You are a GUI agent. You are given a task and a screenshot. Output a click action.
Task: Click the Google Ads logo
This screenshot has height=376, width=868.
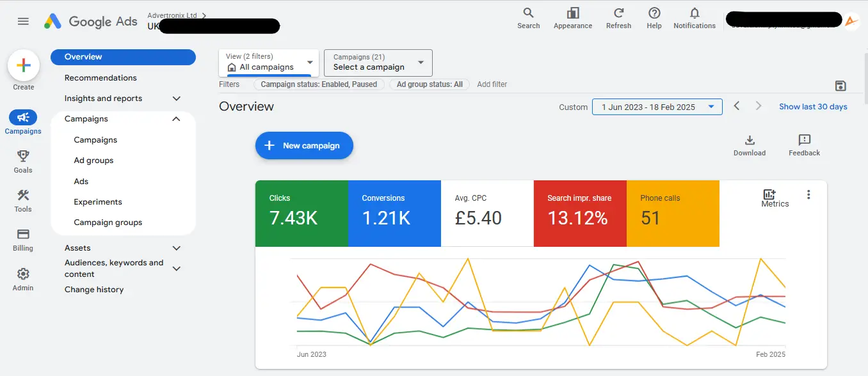click(91, 21)
